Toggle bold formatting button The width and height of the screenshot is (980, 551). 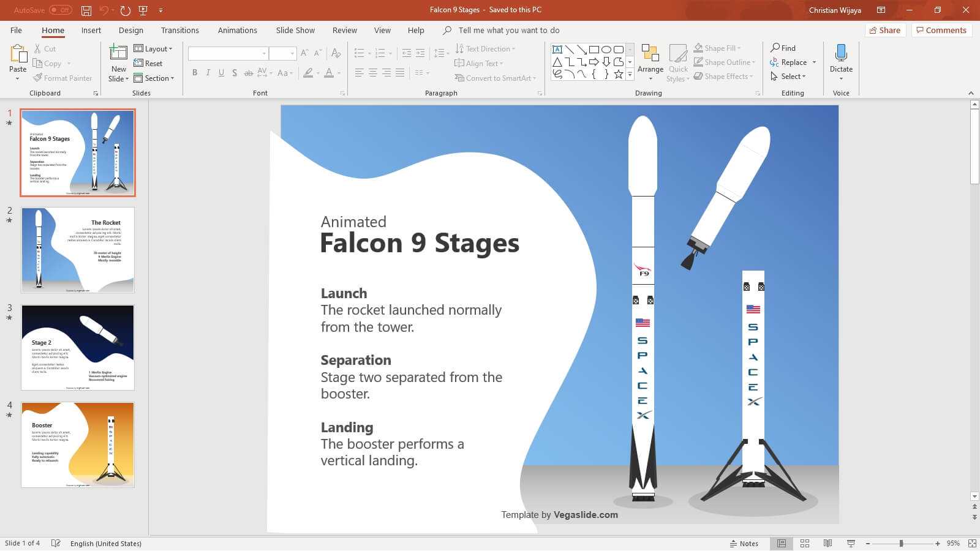tap(195, 73)
